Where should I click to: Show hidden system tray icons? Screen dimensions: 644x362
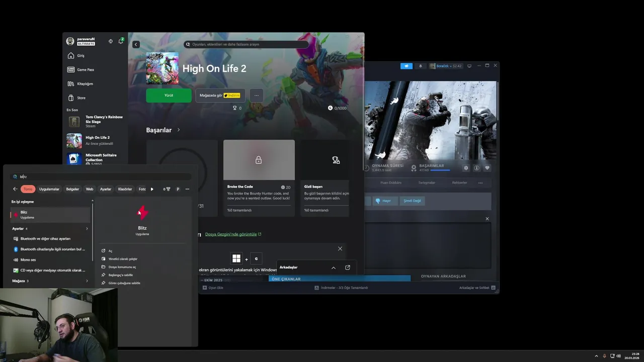597,356
